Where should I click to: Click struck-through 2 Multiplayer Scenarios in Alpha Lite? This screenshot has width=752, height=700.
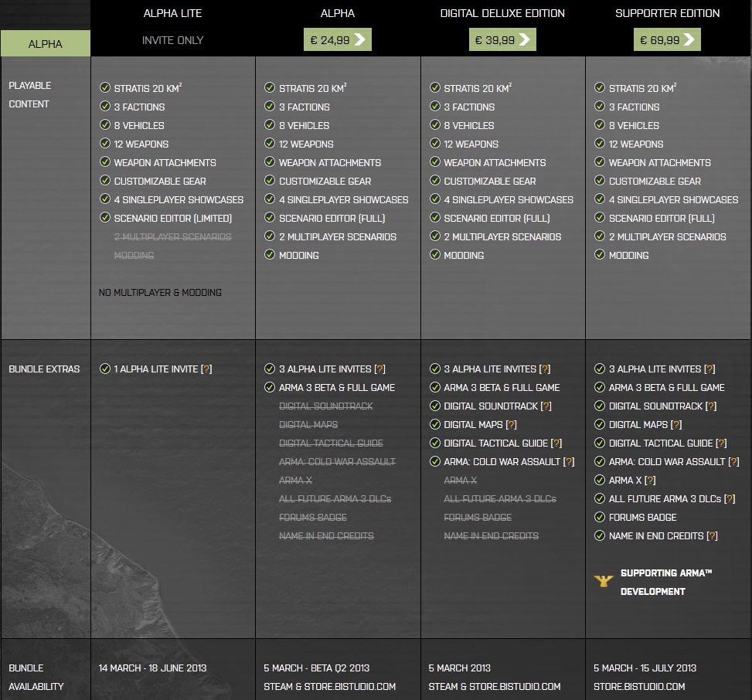172,237
